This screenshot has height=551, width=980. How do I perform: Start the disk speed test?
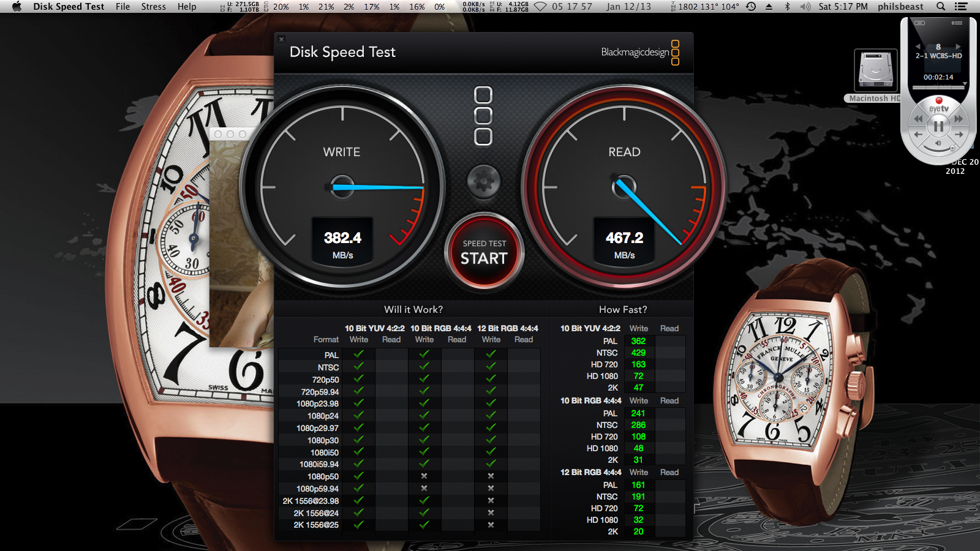tap(484, 252)
